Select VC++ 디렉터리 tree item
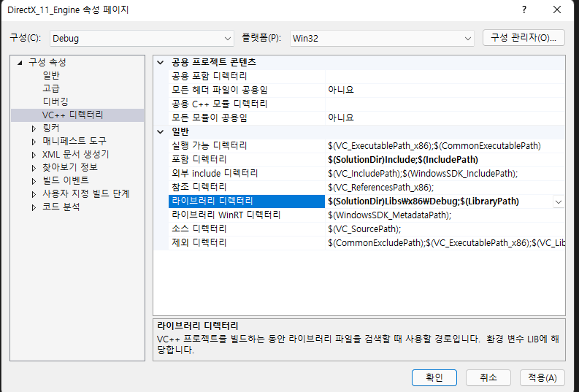The width and height of the screenshot is (579, 392). [x=73, y=115]
